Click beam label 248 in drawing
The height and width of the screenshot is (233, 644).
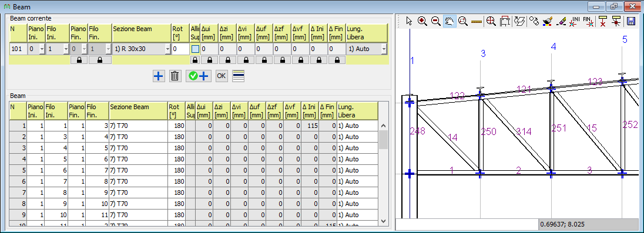(x=418, y=131)
